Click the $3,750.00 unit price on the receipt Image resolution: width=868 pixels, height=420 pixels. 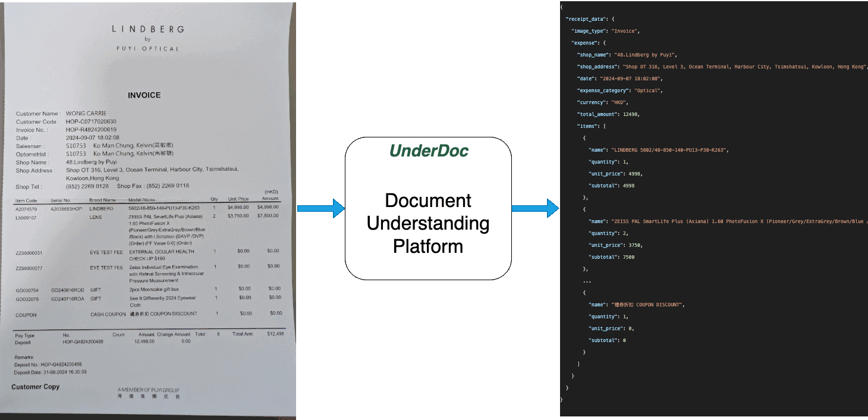[238, 216]
